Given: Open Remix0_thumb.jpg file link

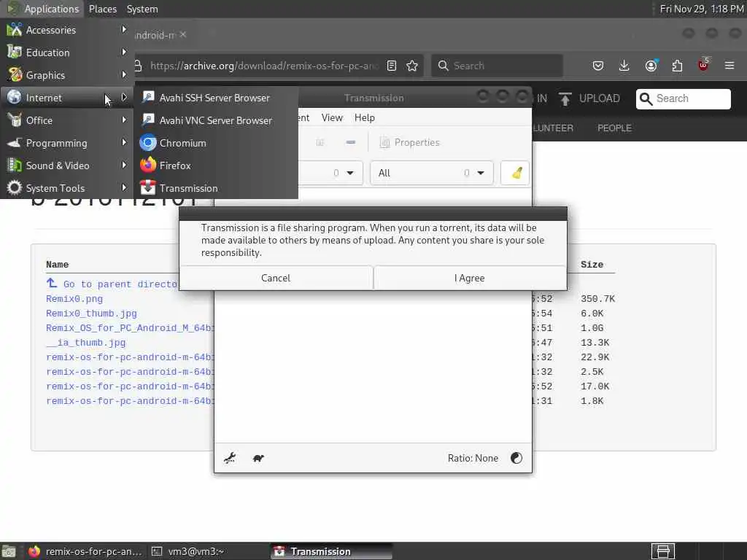Looking at the screenshot, I should pos(91,314).
